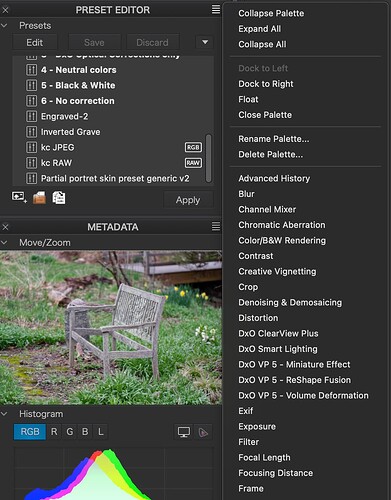Choose Close Palette in the menu
The width and height of the screenshot is (391, 500).
click(x=265, y=115)
